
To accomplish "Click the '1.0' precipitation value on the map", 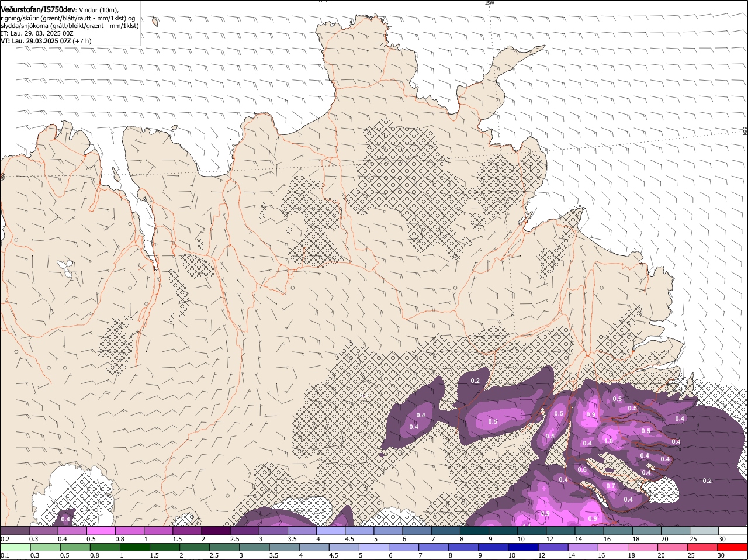I will (x=608, y=441).
